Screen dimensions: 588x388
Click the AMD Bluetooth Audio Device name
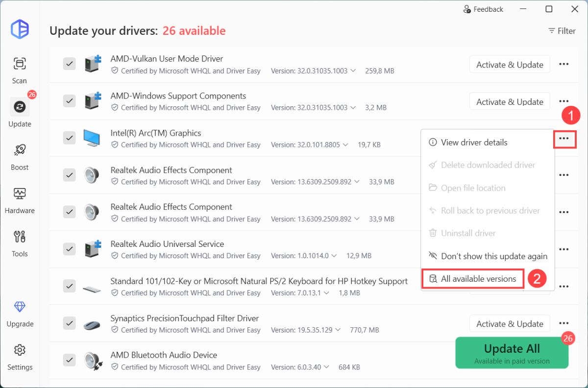[164, 355]
